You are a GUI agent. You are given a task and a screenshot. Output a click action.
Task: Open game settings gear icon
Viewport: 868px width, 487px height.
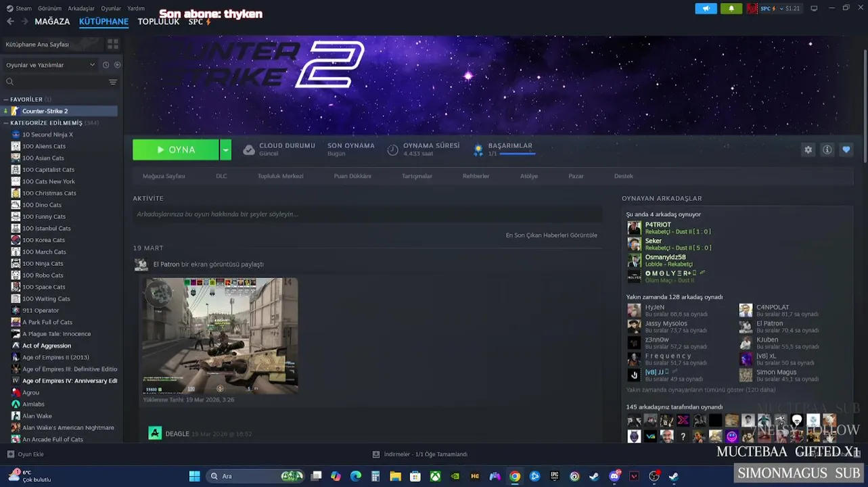point(808,150)
